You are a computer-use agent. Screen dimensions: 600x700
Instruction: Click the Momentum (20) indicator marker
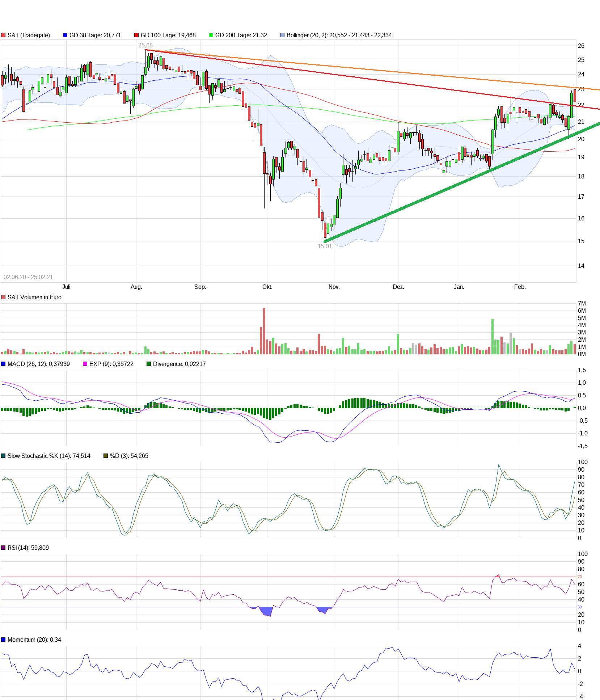coord(3,640)
